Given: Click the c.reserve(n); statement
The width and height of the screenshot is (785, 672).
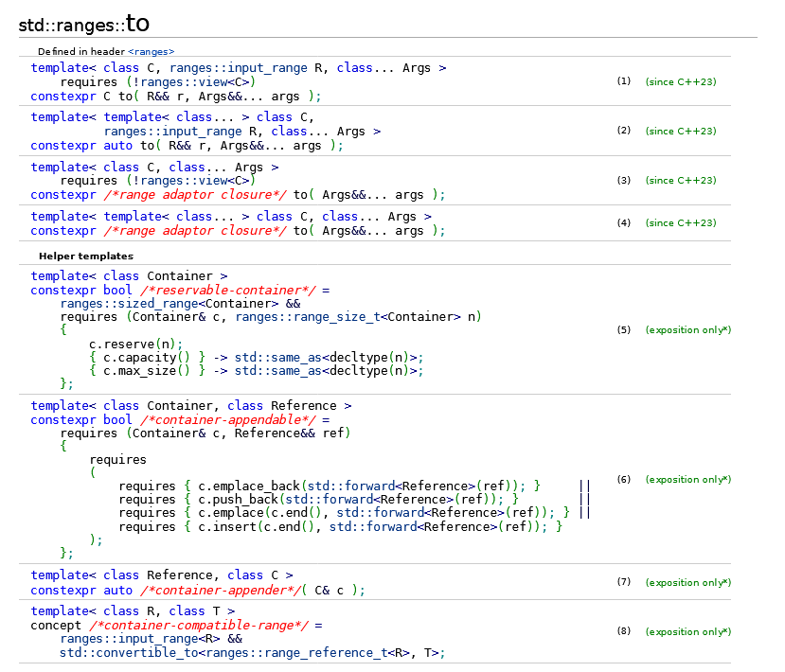Looking at the screenshot, I should point(136,345).
